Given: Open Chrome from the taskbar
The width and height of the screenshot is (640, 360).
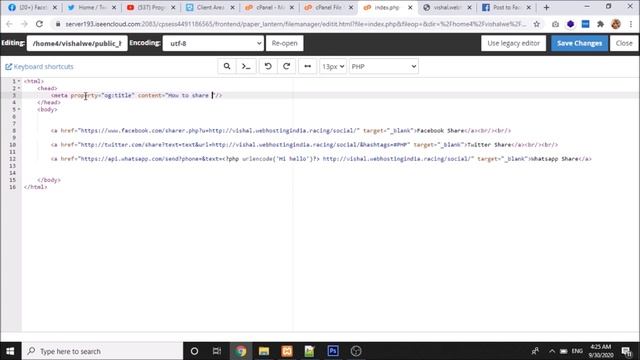Looking at the screenshot, I should tap(241, 351).
